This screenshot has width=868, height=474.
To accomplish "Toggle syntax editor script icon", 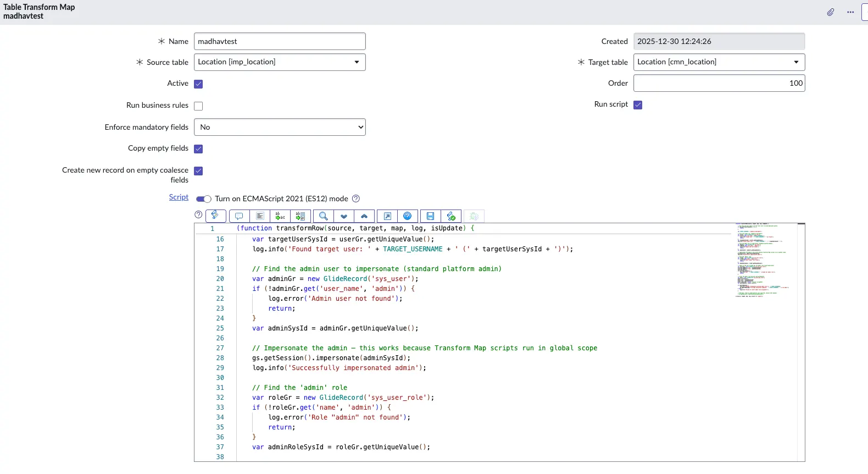I will pyautogui.click(x=215, y=215).
